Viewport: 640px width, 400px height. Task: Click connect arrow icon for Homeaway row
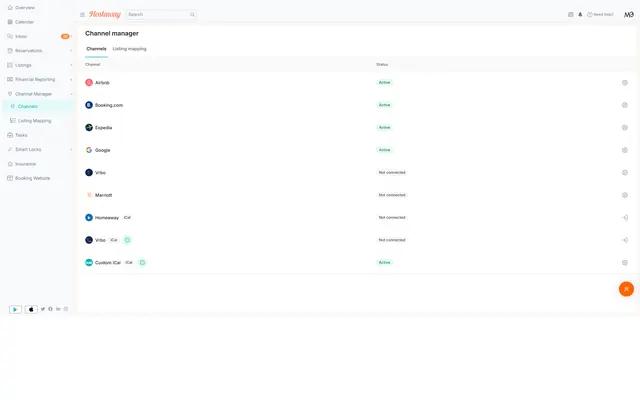tap(624, 218)
